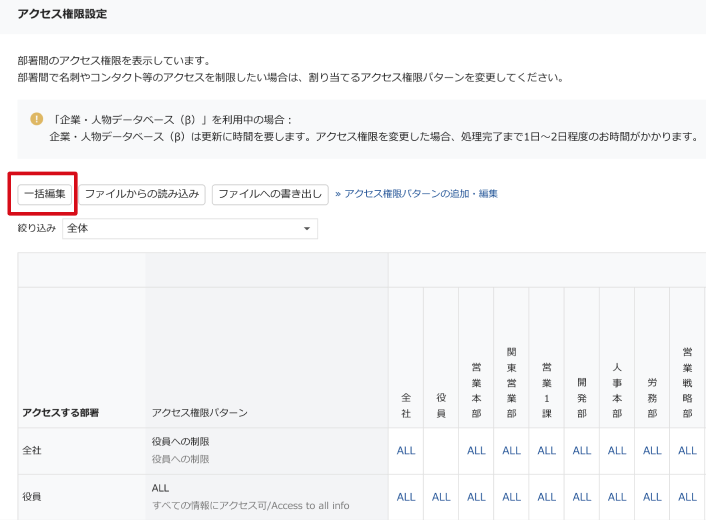Open the 絞り込み filter dropdown
This screenshot has width=706, height=520.
[189, 229]
